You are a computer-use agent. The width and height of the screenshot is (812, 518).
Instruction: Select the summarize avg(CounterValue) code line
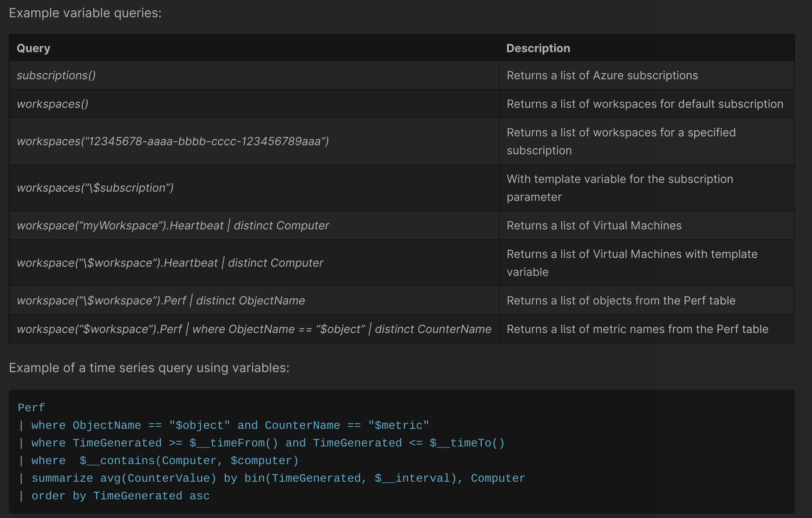(x=124, y=478)
